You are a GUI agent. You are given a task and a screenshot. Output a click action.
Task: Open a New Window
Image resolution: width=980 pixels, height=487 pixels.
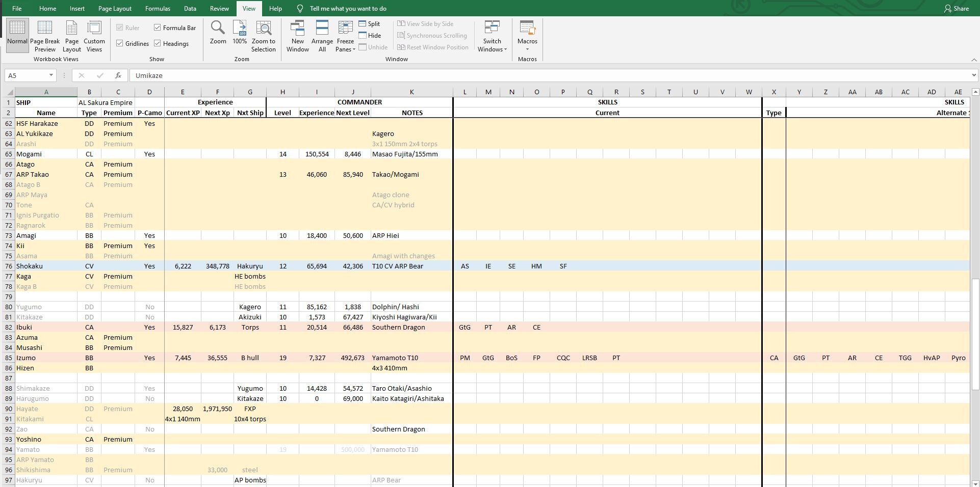coord(297,36)
